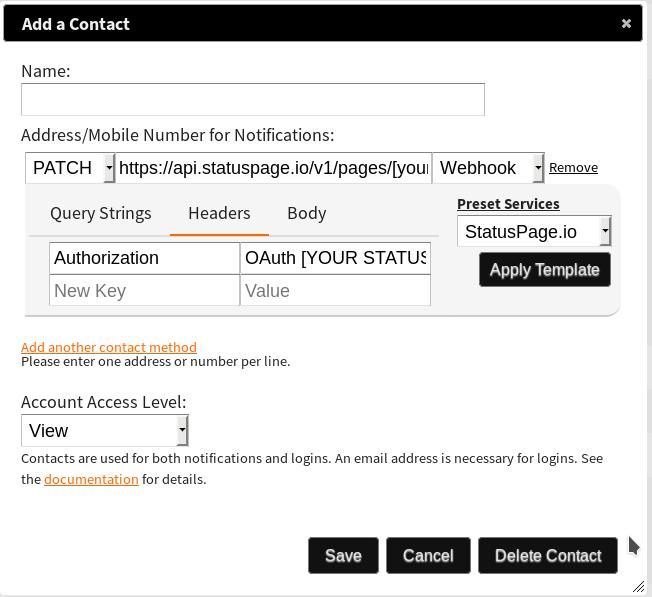Viewport: 652px width, 597px height.
Task: Switch to the Query Strings tab
Action: click(101, 213)
